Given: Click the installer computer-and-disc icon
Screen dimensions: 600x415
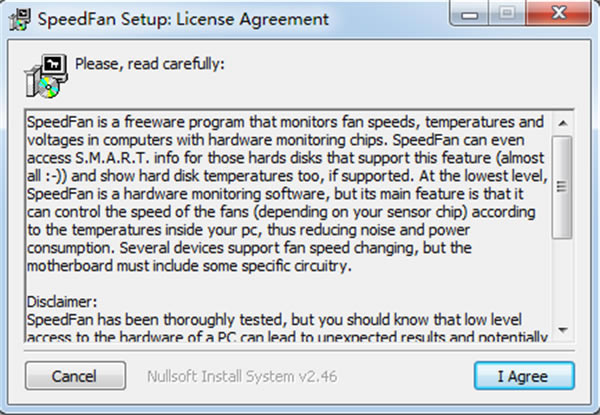Looking at the screenshot, I should [46, 75].
